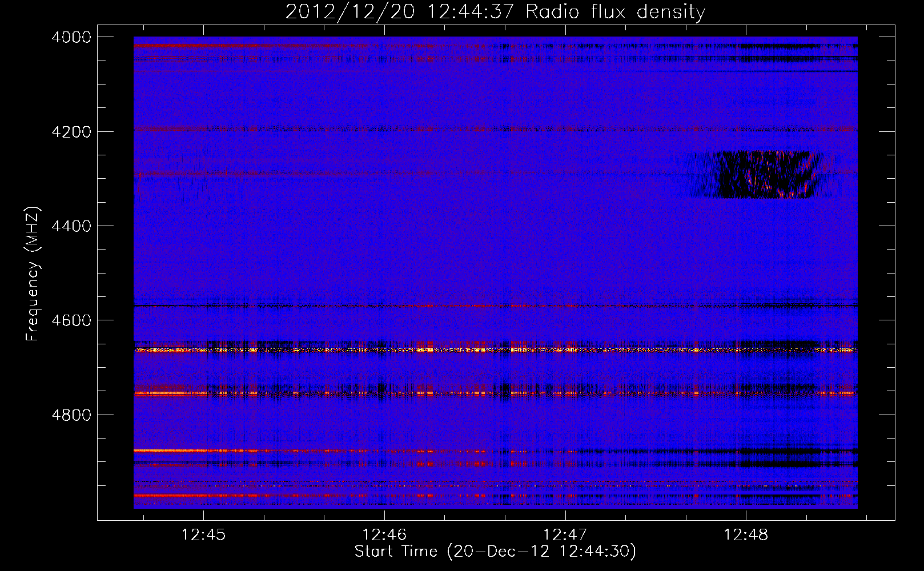Click the 4600 frequency axis label
This screenshot has width=924, height=571.
tap(71, 320)
